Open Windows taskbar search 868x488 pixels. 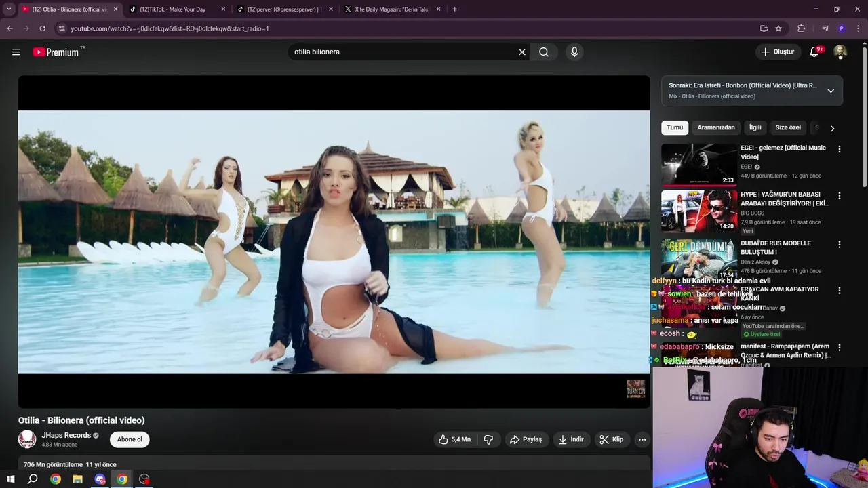click(x=33, y=479)
